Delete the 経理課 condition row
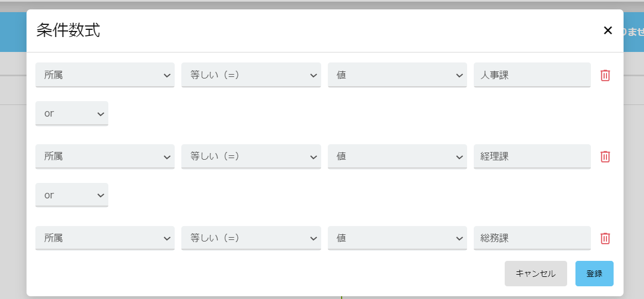The image size is (644, 299). [605, 157]
